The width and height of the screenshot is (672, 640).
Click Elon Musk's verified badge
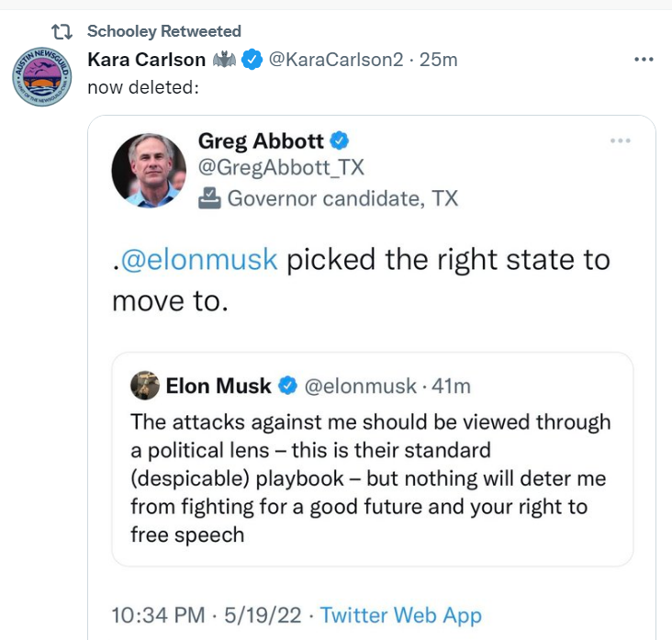[x=287, y=387]
